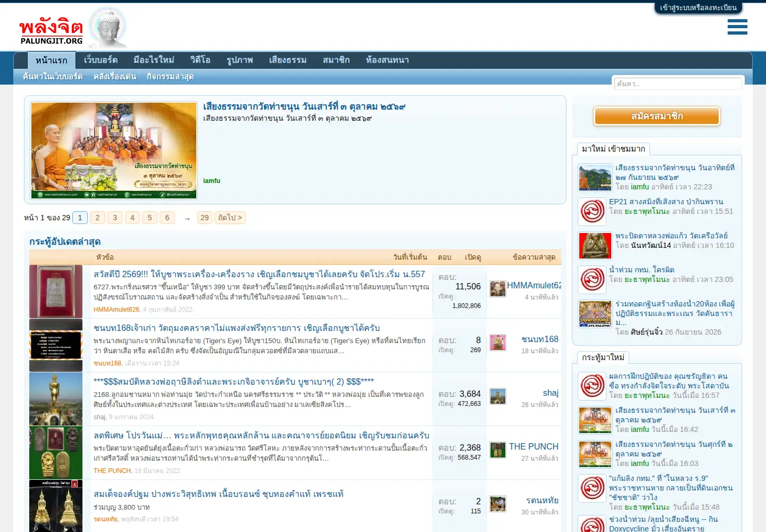Open the เว็บบอร์ด tab
Screen dimensions: 766x532
[x=101, y=60]
